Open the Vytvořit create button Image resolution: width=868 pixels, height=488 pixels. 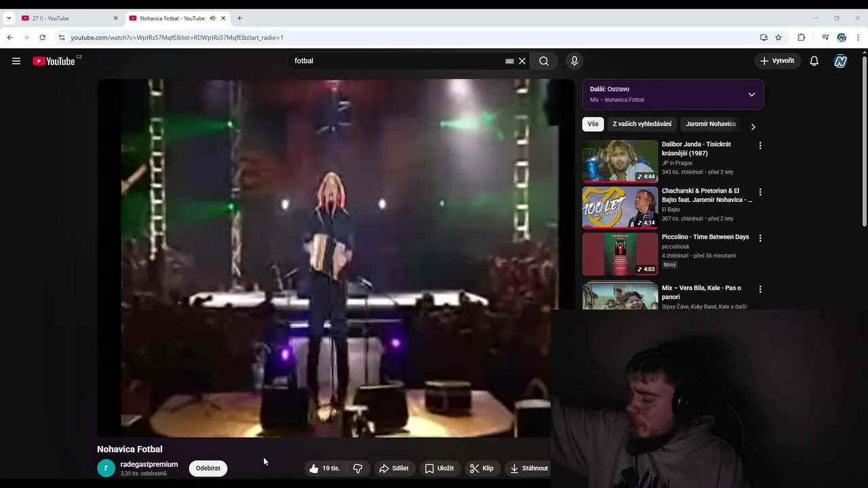coord(777,61)
